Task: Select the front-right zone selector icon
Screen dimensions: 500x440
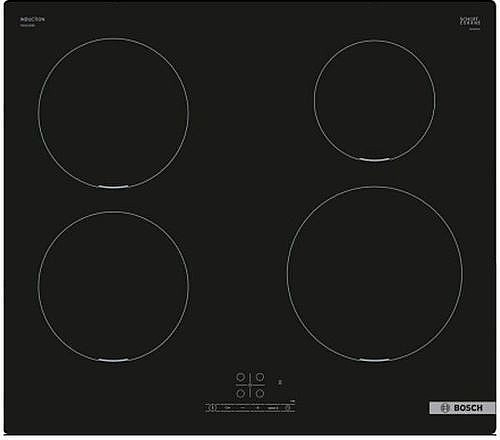Action: click(260, 393)
